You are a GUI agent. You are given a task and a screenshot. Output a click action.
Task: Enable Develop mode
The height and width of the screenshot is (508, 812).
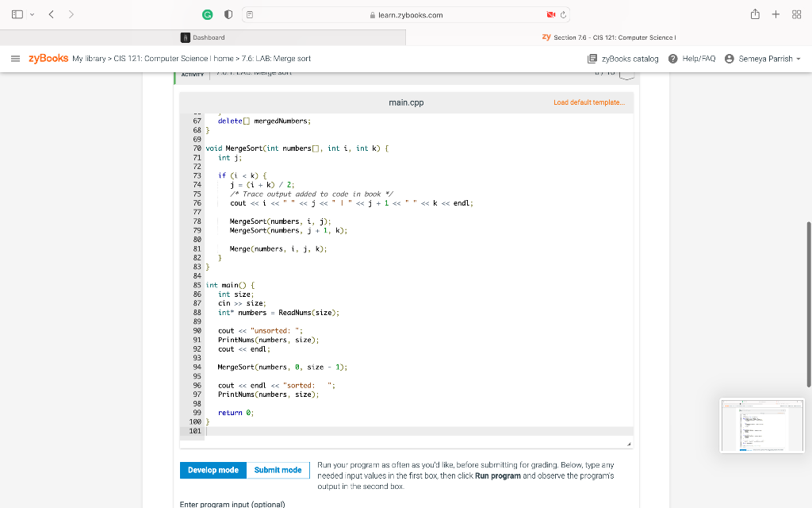(x=213, y=470)
